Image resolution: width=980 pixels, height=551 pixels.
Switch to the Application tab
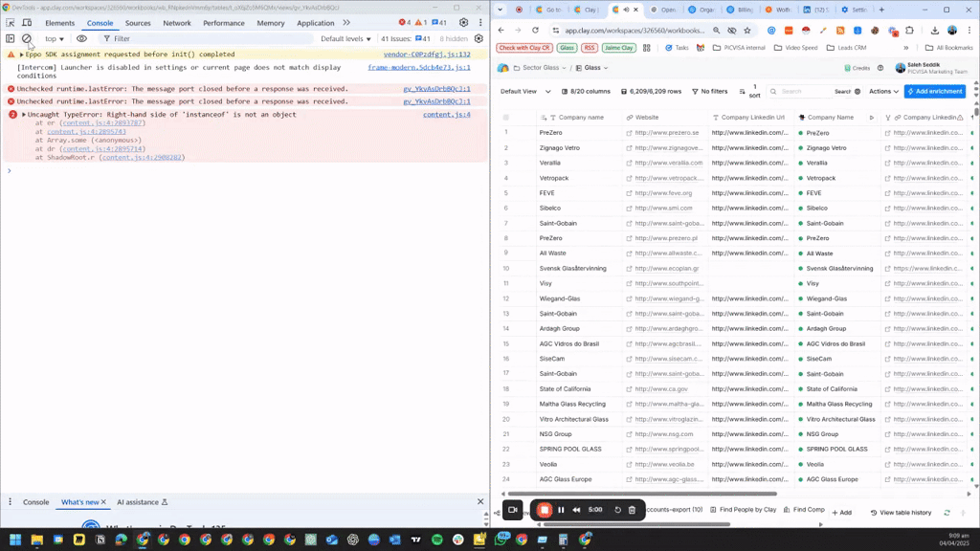316,23
